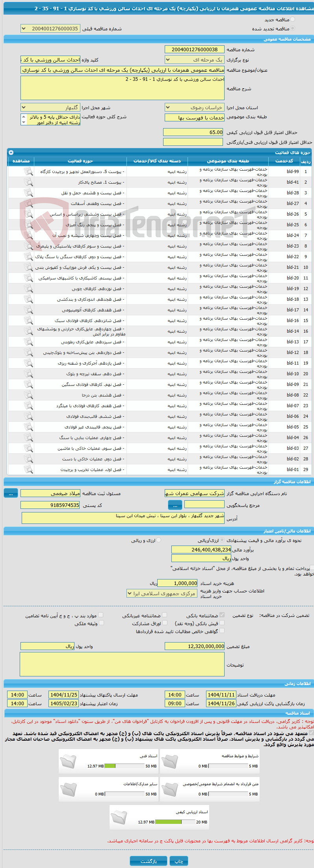Toggle the property deed (وثیقه ملکی) checkbox

click(101, 623)
